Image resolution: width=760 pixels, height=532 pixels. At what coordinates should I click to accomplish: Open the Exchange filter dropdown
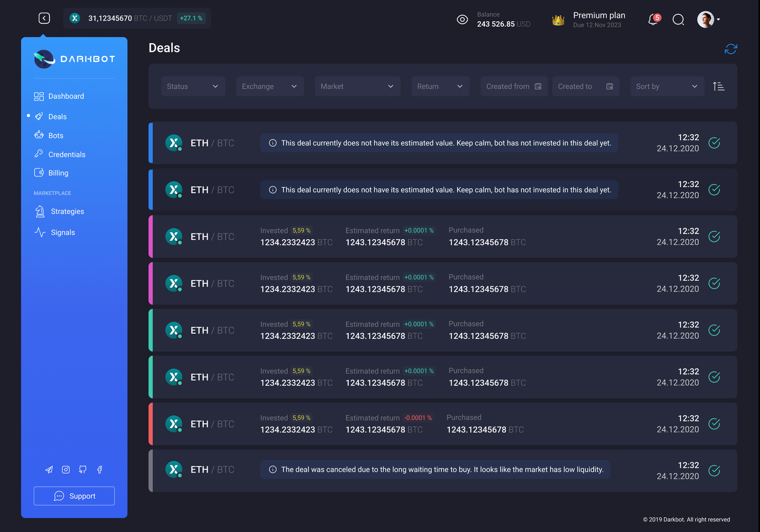click(269, 86)
